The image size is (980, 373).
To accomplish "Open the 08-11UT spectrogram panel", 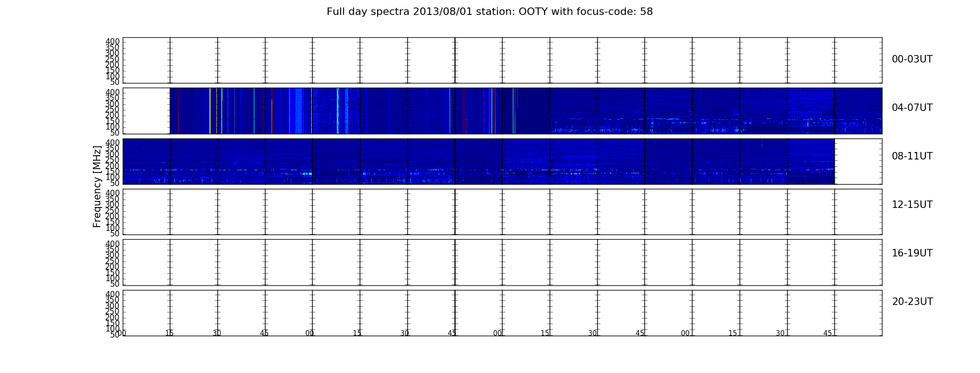I will tap(502, 161).
